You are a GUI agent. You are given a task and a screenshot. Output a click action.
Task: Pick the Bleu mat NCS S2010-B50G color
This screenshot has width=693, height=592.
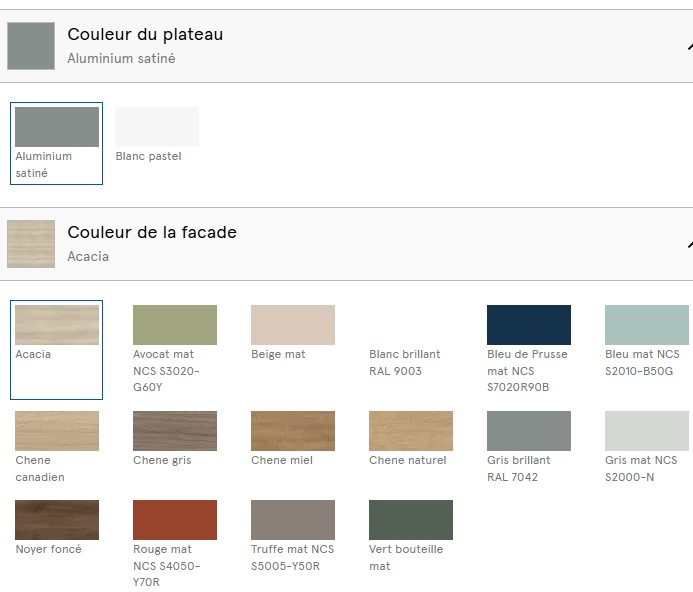point(647,349)
